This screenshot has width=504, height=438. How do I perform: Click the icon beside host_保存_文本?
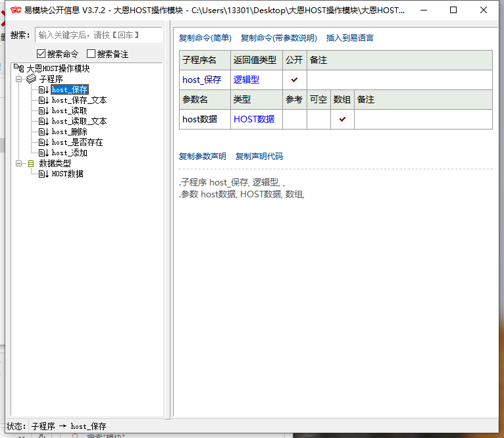tap(43, 100)
